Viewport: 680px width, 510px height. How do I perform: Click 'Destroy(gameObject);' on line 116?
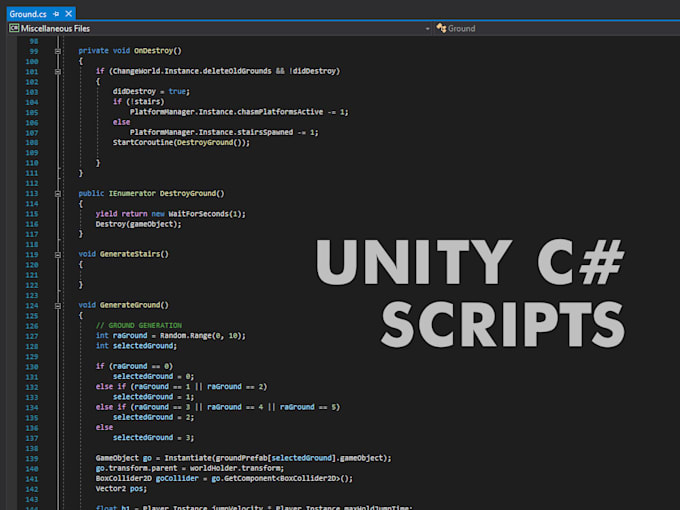138,224
